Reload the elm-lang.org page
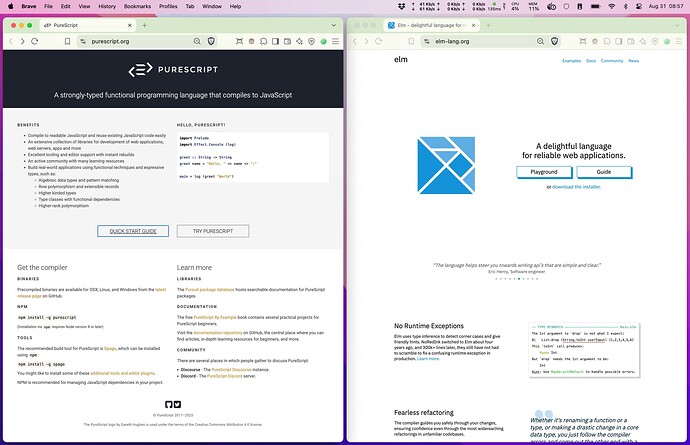 click(378, 41)
